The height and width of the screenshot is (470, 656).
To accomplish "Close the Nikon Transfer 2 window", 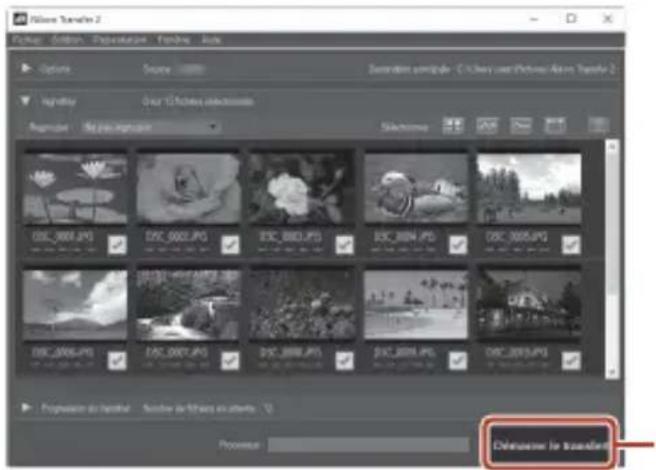I will coord(607,19).
